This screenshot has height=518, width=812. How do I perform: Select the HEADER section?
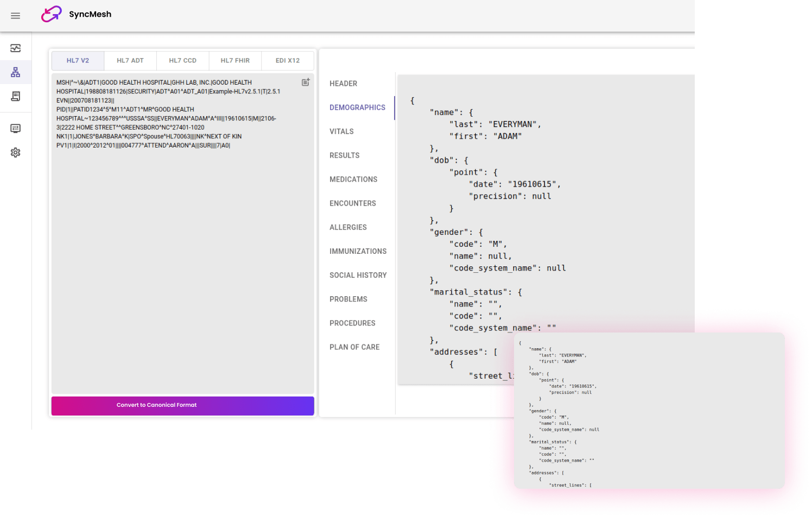(x=343, y=84)
